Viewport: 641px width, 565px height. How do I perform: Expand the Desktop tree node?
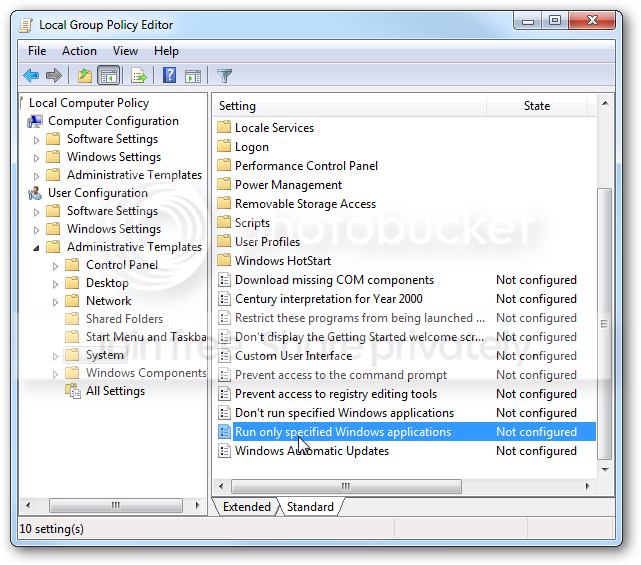55,284
